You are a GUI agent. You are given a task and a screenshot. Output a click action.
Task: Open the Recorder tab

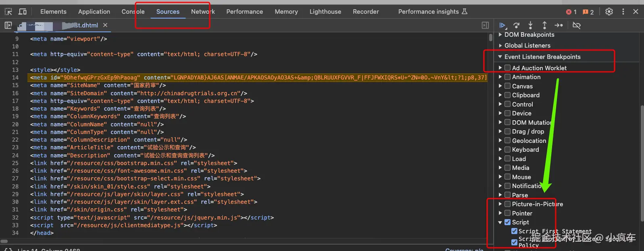tap(366, 12)
